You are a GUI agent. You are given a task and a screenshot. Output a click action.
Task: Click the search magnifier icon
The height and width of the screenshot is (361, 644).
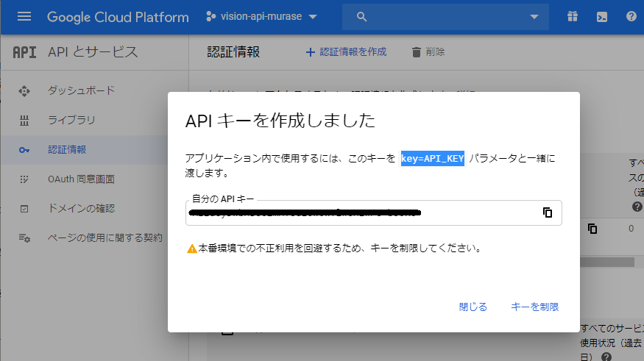[x=361, y=17]
